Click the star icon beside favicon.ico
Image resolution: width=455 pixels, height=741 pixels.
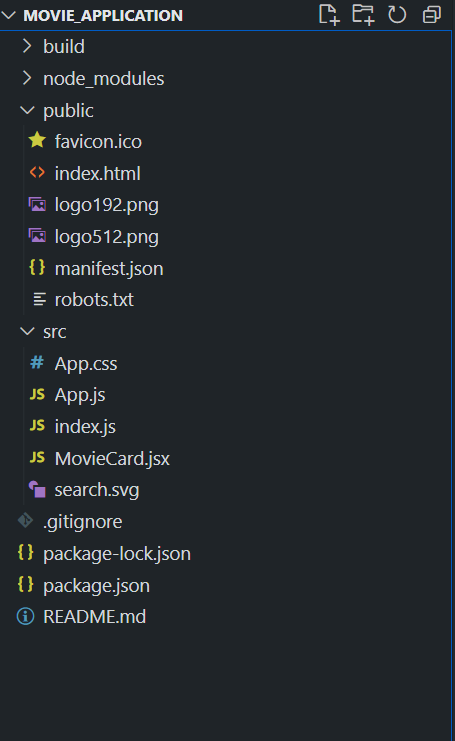[37, 141]
